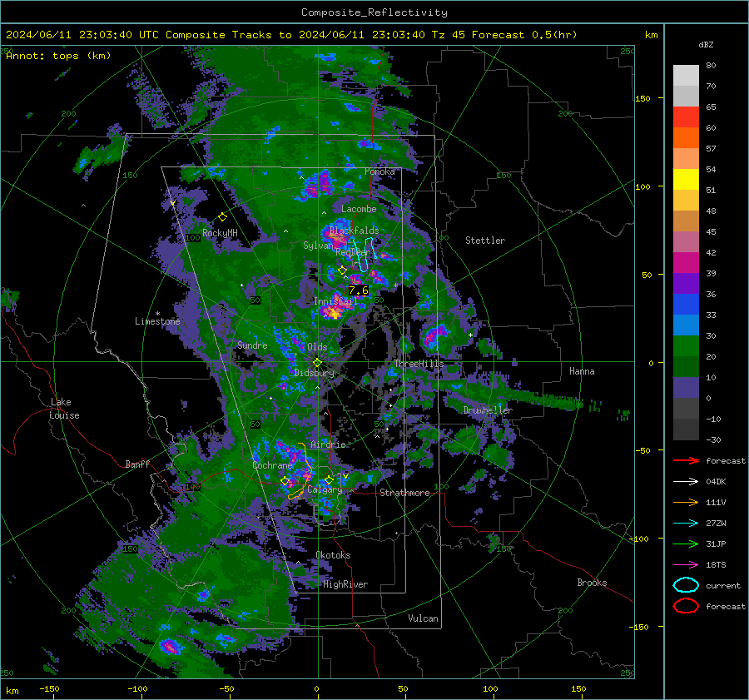The width and height of the screenshot is (749, 700).
Task: Click the Limestone label
Action: pyautogui.click(x=157, y=321)
